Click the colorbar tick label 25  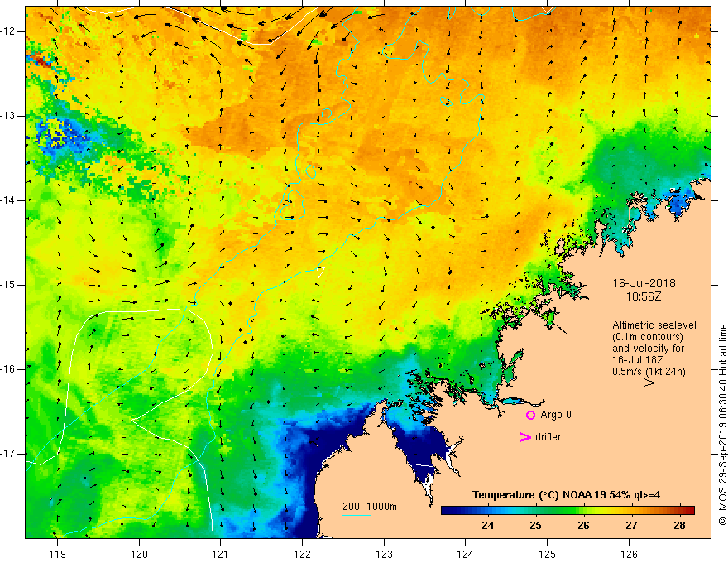535,526
